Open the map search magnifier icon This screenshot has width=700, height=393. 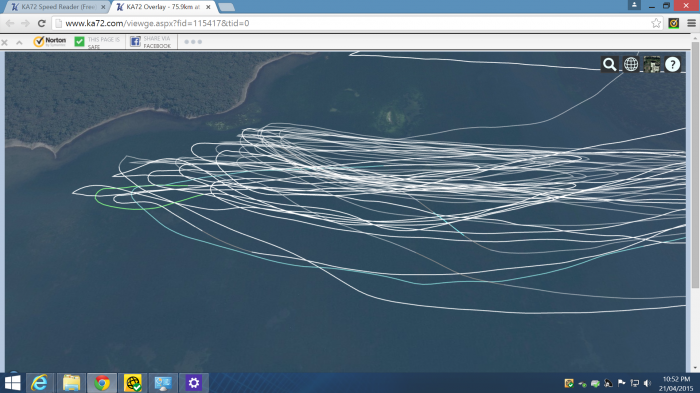tap(609, 64)
